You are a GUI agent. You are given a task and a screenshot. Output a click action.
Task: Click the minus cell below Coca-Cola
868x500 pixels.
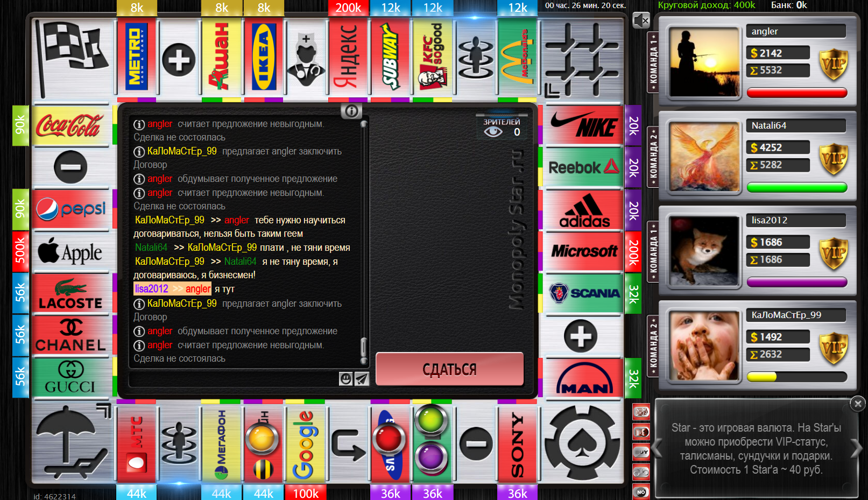point(70,167)
